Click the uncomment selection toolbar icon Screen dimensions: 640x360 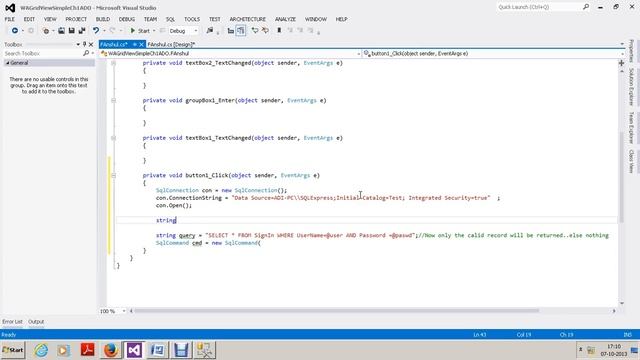265,31
